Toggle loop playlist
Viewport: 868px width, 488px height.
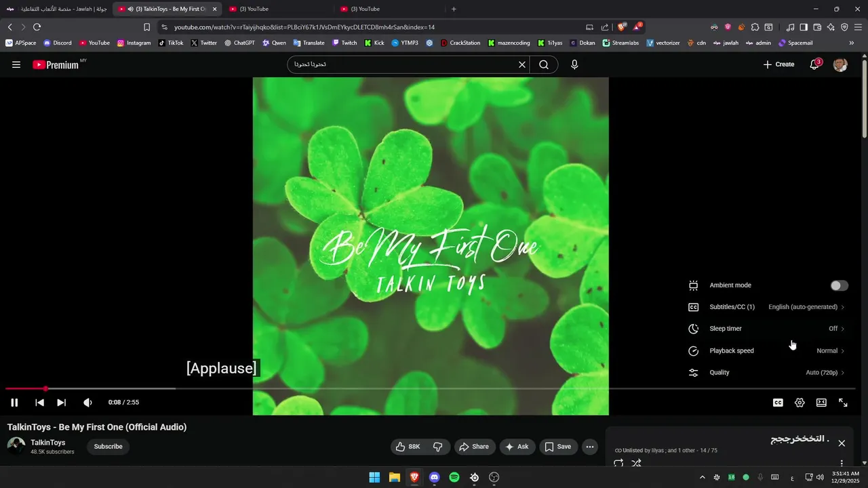coord(618,464)
